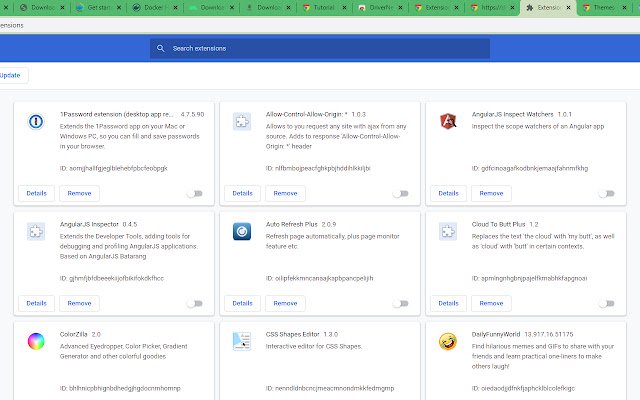Switch to the Download tab with green icon

(x=211, y=7)
